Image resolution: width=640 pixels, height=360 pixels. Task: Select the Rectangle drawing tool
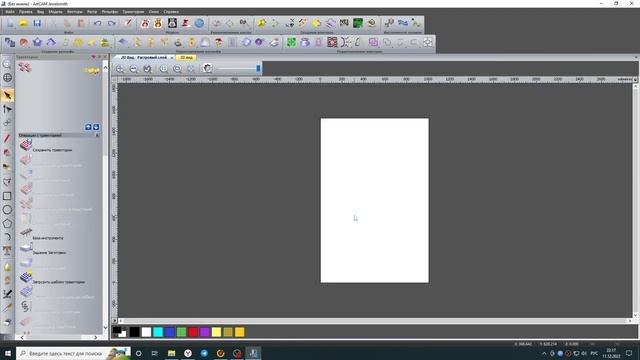(7, 196)
